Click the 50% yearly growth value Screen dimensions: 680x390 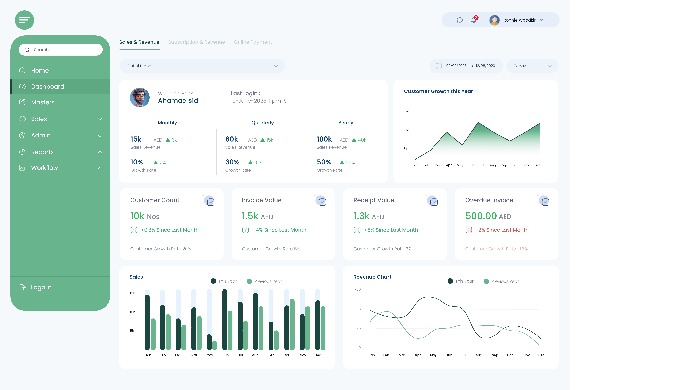coord(324,162)
